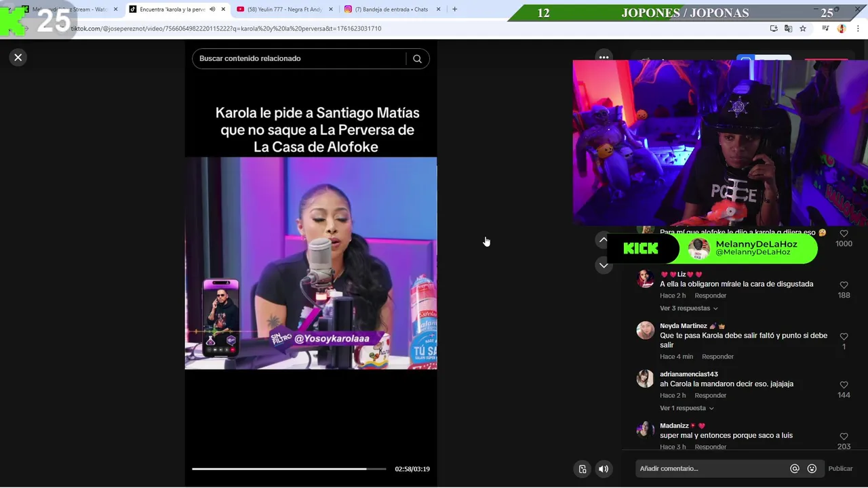
Task: Like Neyda Martinez's comment
Action: pyautogui.click(x=844, y=337)
